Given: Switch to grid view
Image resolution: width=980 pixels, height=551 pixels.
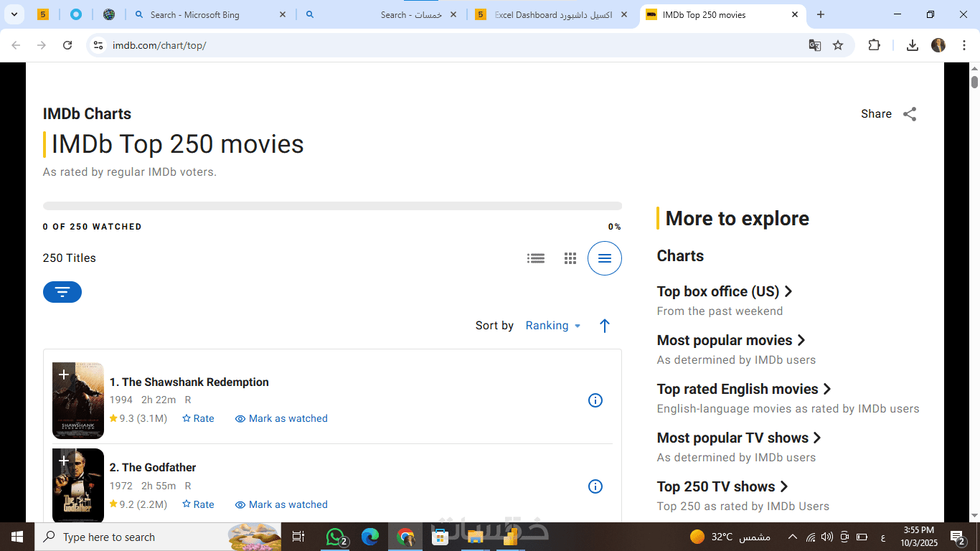Looking at the screenshot, I should pyautogui.click(x=570, y=258).
